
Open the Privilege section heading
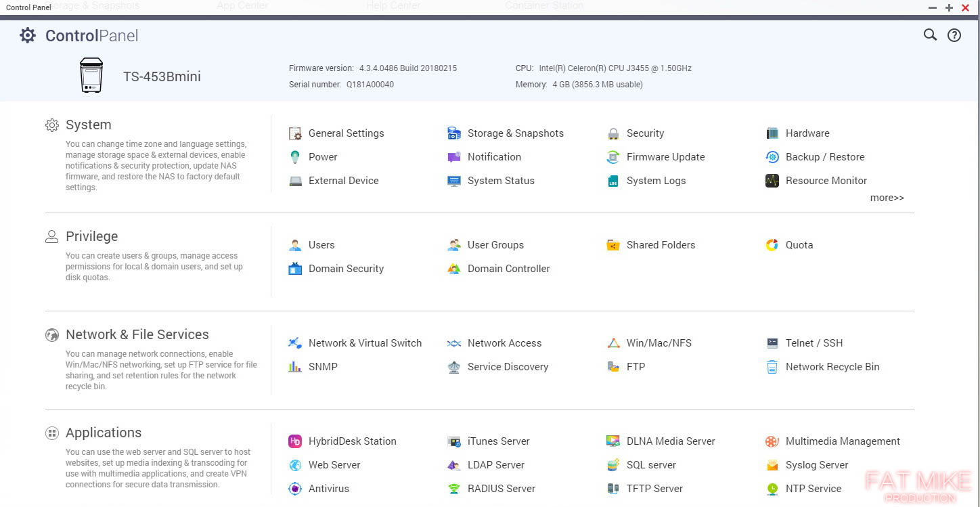pos(91,236)
